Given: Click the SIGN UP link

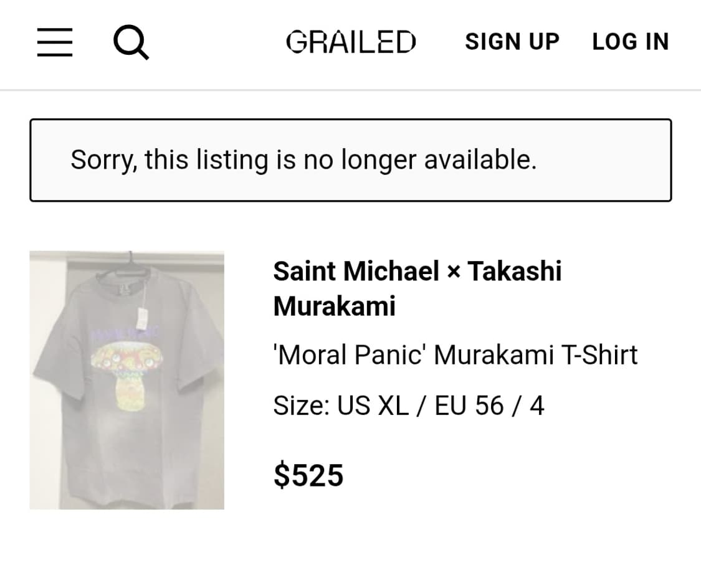Looking at the screenshot, I should pyautogui.click(x=512, y=42).
